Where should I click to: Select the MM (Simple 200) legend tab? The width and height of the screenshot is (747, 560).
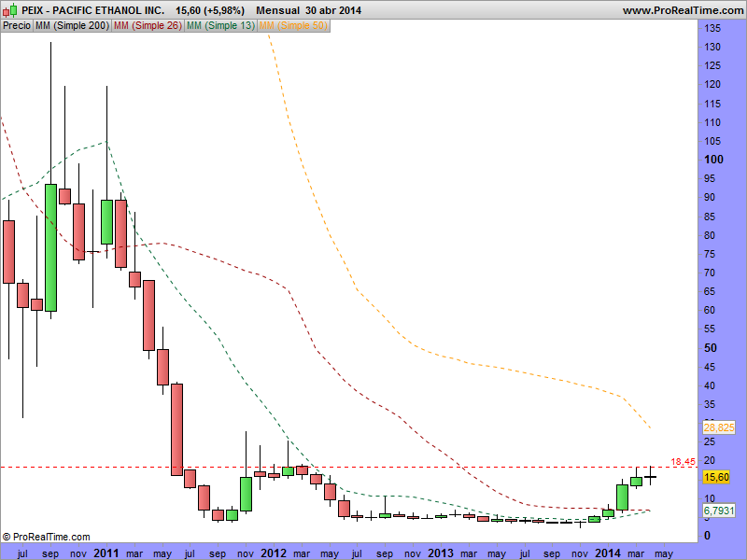coord(72,26)
